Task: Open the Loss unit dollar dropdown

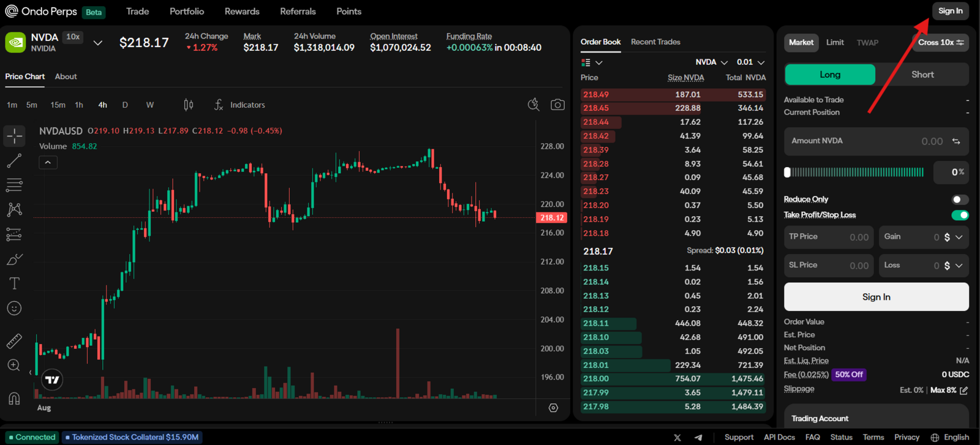Action: 953,266
